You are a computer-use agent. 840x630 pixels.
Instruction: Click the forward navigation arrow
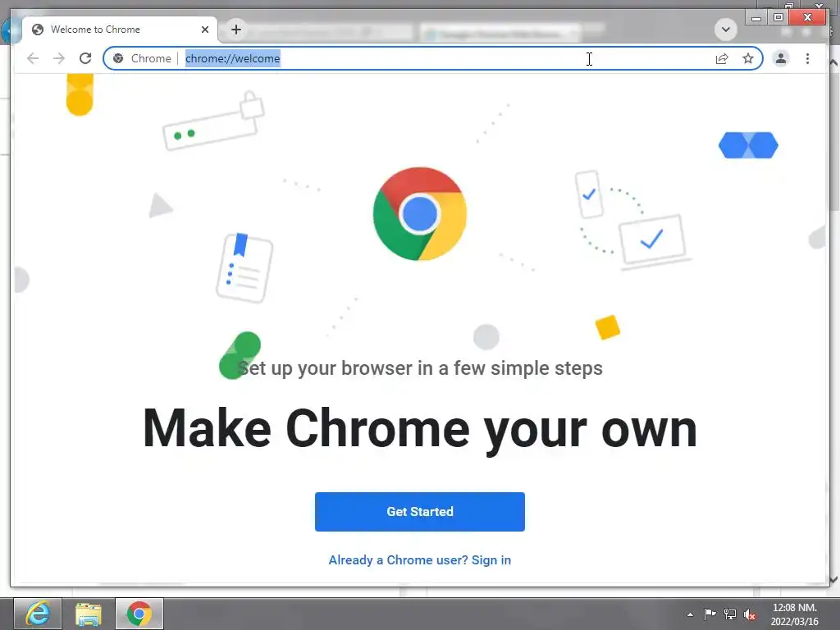tap(59, 58)
